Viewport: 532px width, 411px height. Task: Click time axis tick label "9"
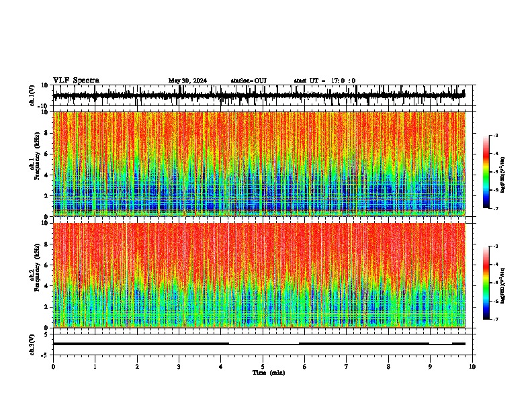430,367
